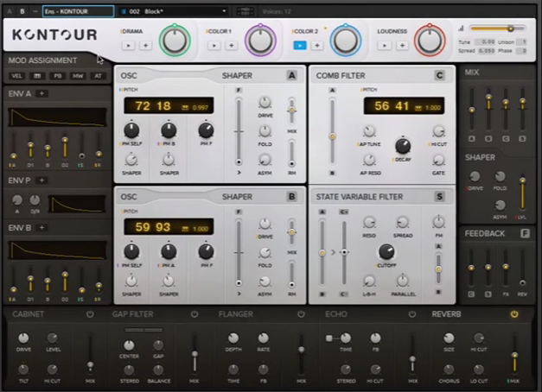This screenshot has height=392, width=542.
Task: Click the Reverb SIZE knob
Action: [449, 338]
